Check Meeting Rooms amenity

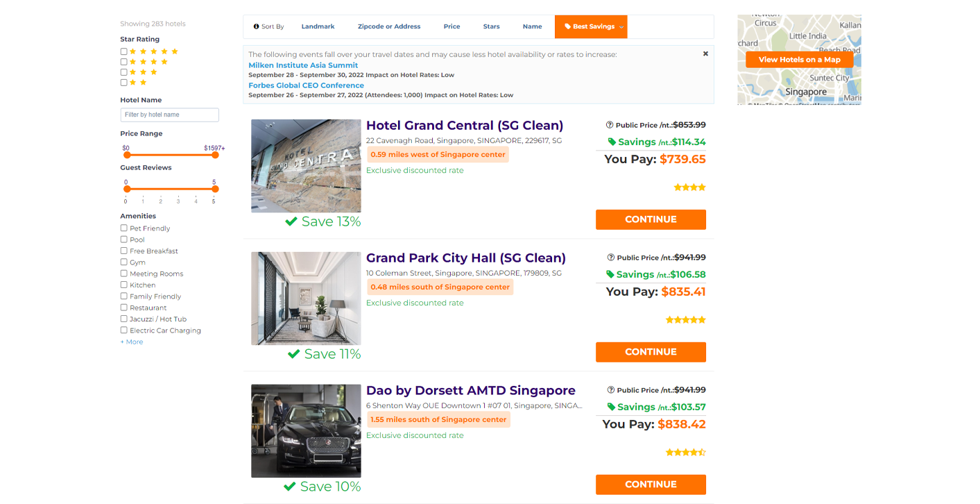pyautogui.click(x=123, y=274)
